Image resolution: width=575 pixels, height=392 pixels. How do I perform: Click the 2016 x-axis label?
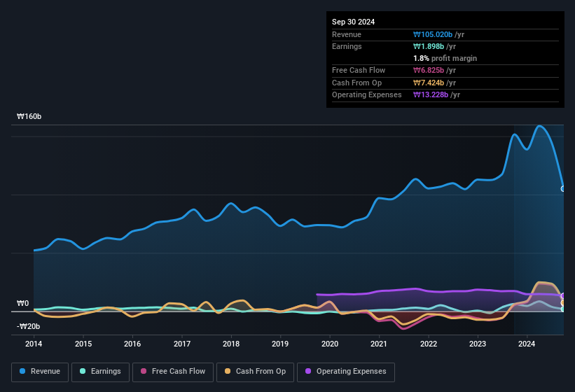pos(132,344)
